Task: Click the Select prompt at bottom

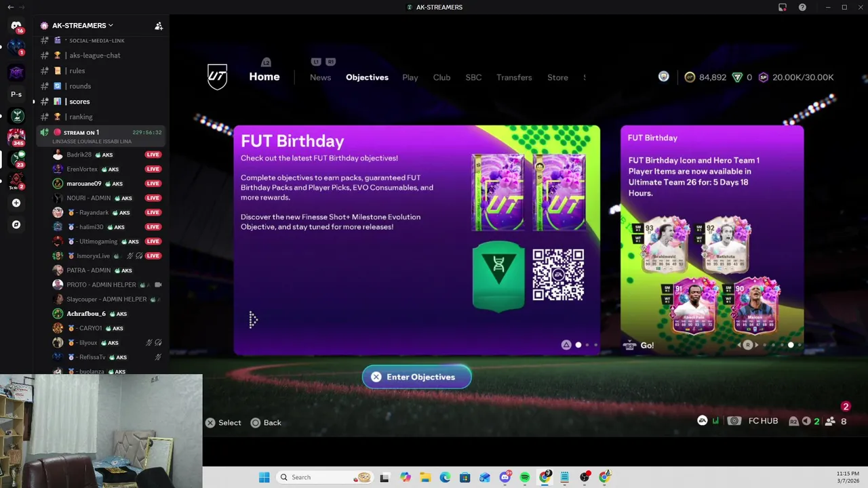Action: click(223, 422)
